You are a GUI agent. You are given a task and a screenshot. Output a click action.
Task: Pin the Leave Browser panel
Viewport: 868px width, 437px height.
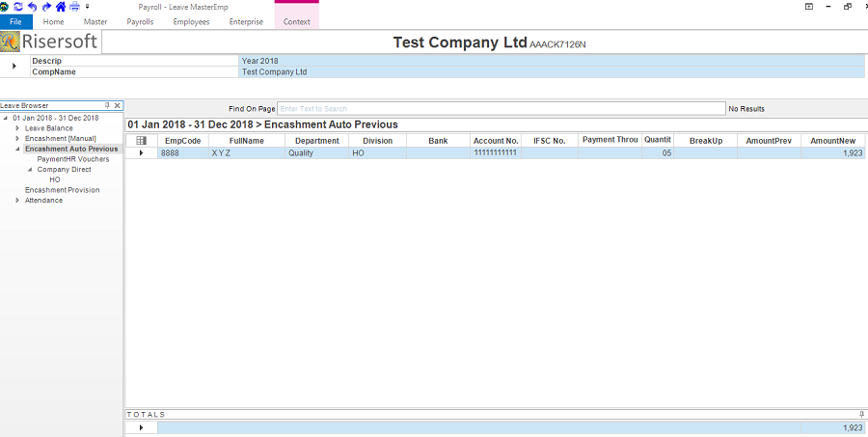[x=107, y=105]
